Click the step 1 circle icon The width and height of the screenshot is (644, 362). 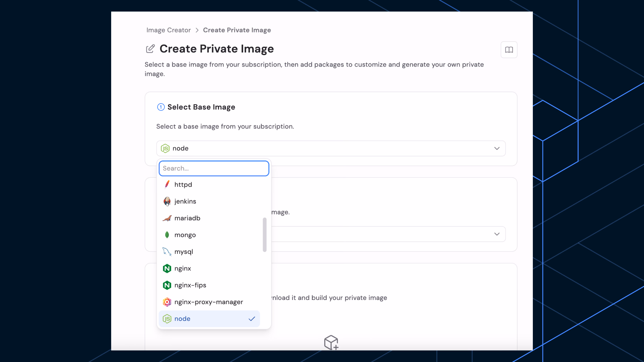pos(161,107)
